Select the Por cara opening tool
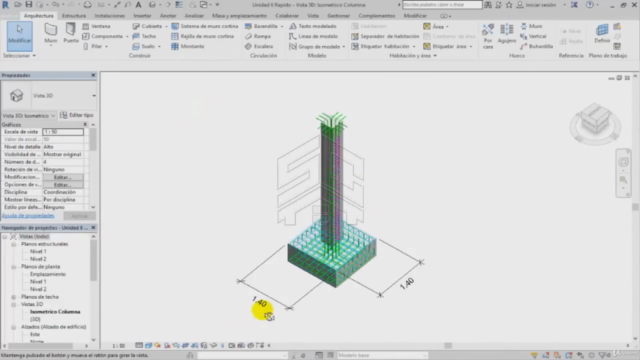 coord(488,36)
